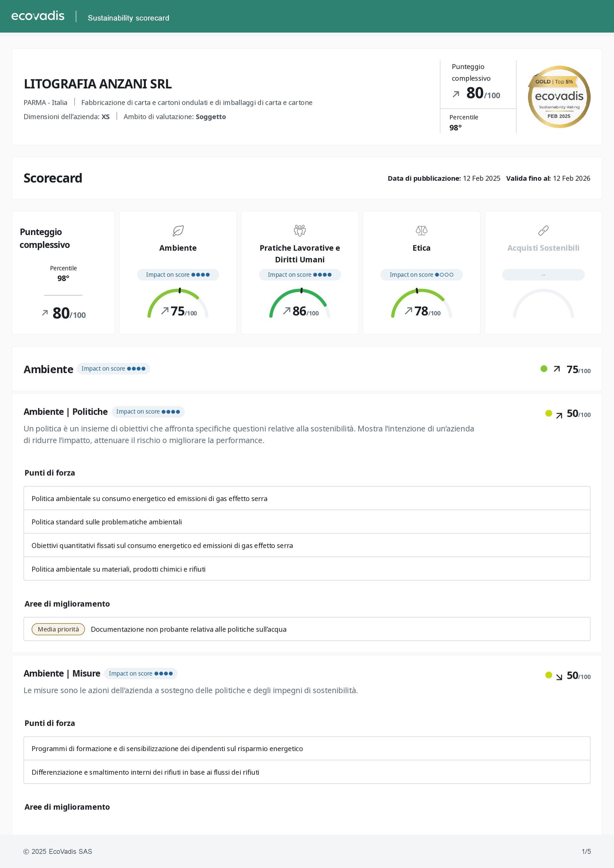Click the EcoVadis logo in header

tap(38, 16)
